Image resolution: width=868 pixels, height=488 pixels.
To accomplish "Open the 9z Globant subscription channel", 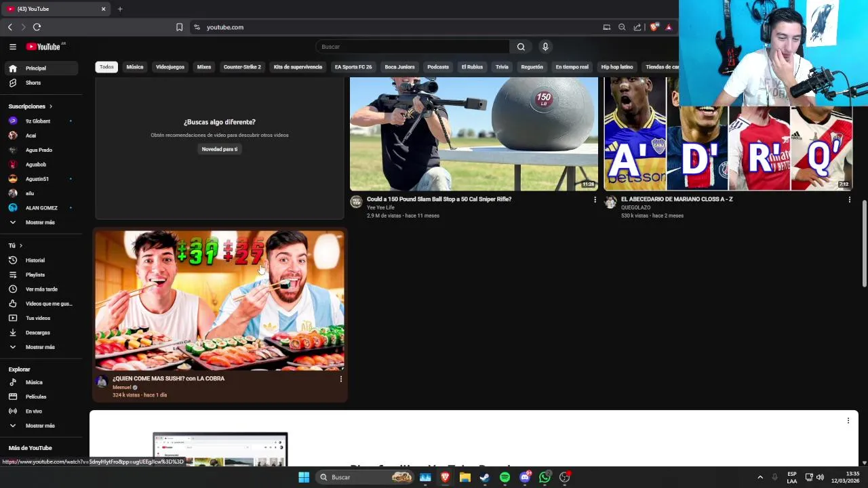I will (41, 121).
